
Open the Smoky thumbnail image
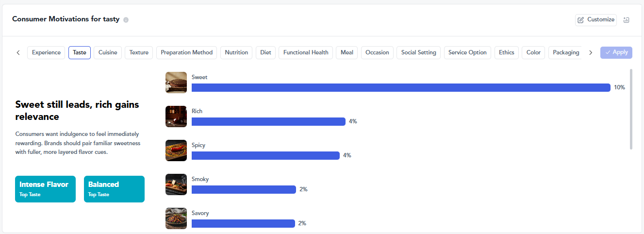[176, 184]
